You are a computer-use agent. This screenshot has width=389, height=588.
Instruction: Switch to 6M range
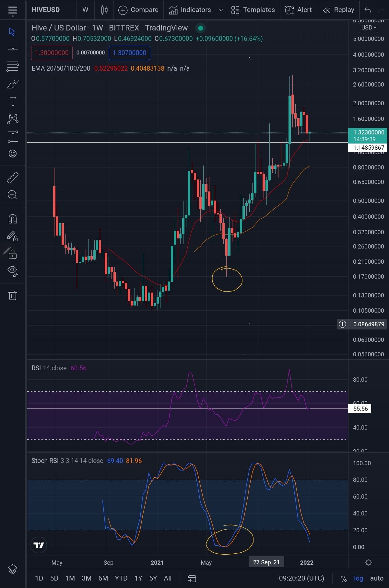click(x=103, y=578)
